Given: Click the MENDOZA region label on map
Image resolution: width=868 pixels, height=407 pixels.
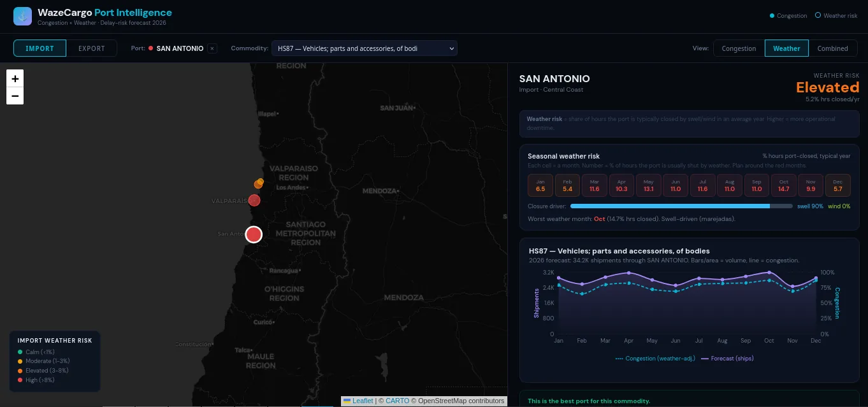Looking at the screenshot, I should tap(403, 297).
